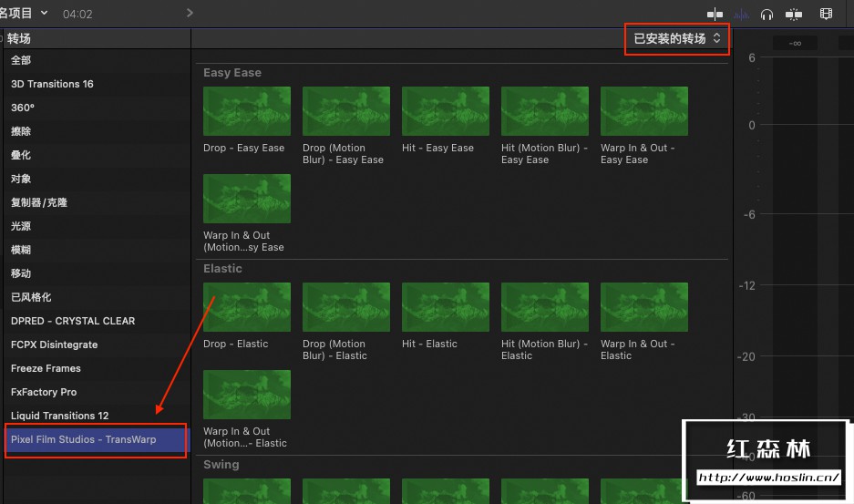Screen dimensions: 854x504
Task: Select Hit - Elastic thumbnail
Action: point(446,307)
